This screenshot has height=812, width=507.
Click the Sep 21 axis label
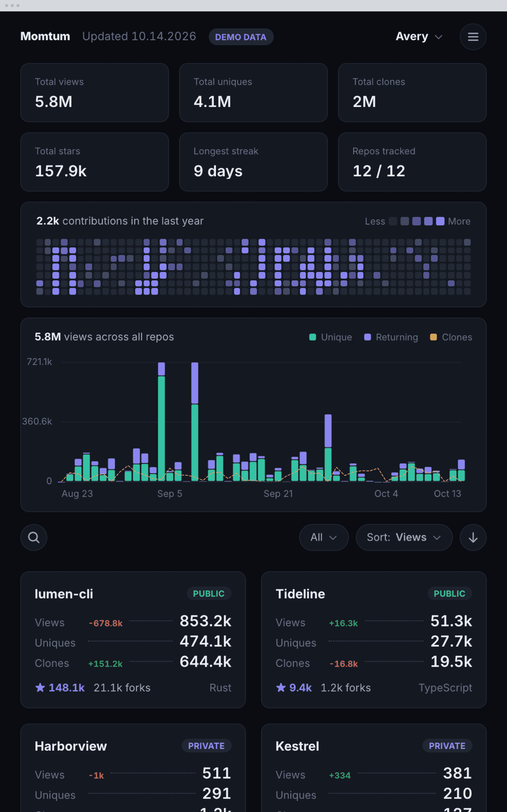pyautogui.click(x=278, y=494)
